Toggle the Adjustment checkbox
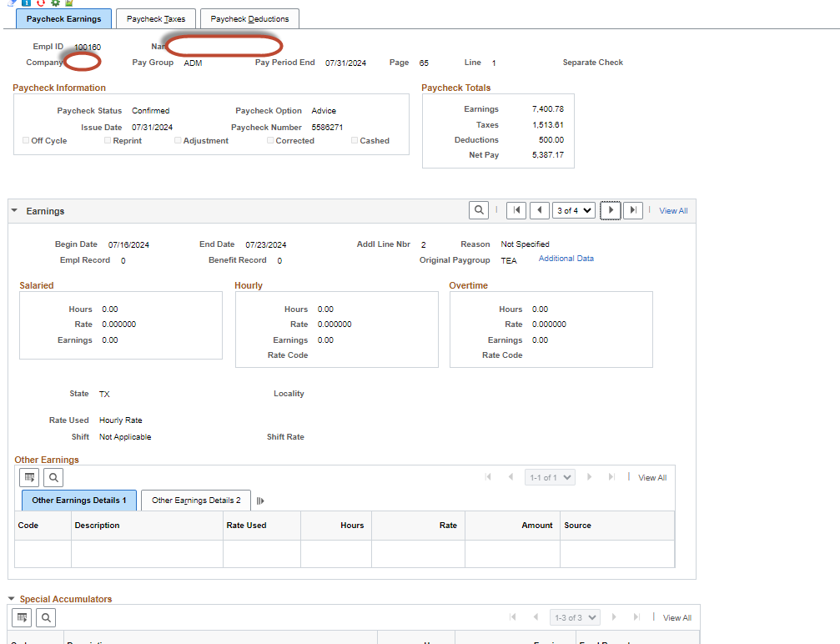The width and height of the screenshot is (840, 644). [x=178, y=140]
